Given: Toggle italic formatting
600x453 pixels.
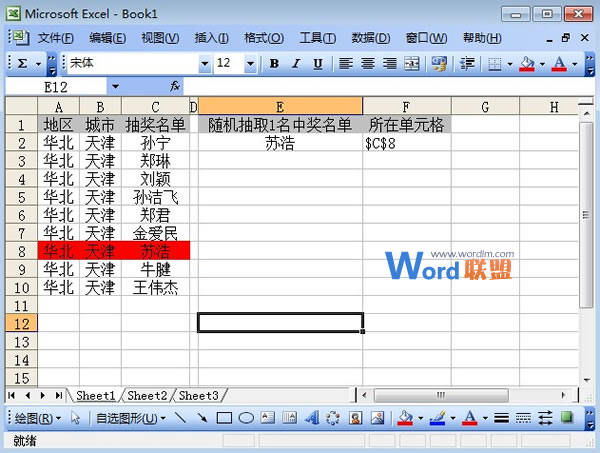Looking at the screenshot, I should [296, 63].
